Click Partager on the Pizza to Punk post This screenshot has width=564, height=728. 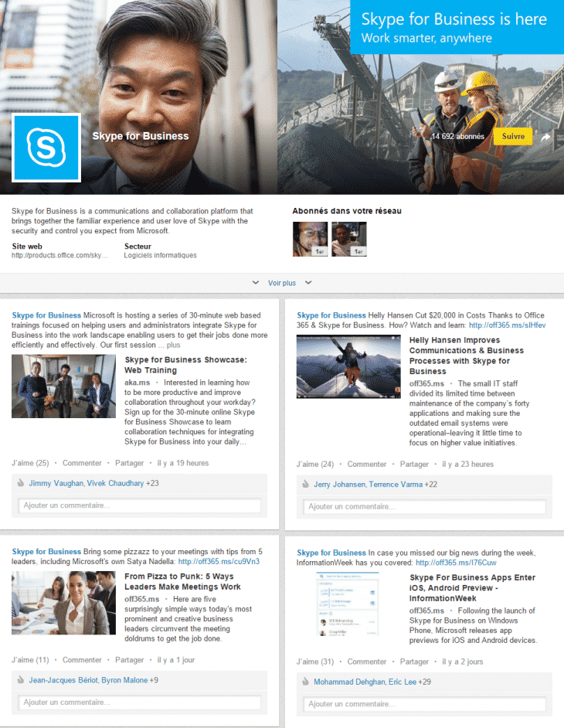(x=129, y=660)
